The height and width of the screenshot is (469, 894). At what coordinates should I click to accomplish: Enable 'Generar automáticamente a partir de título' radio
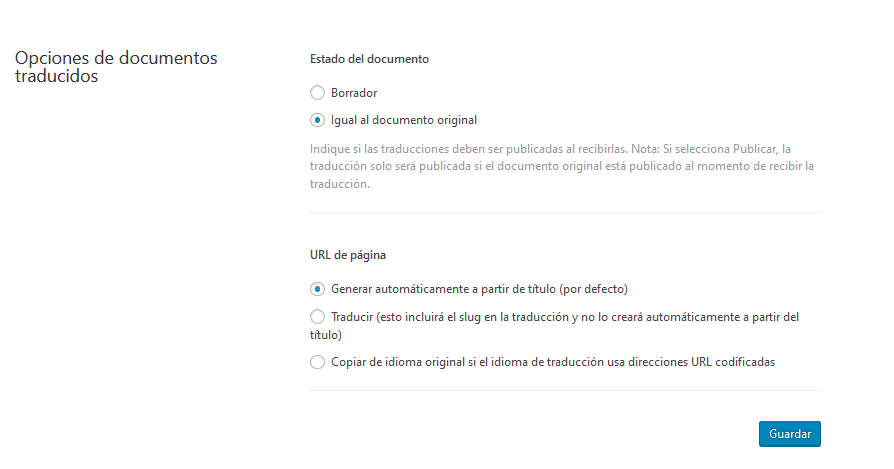317,289
